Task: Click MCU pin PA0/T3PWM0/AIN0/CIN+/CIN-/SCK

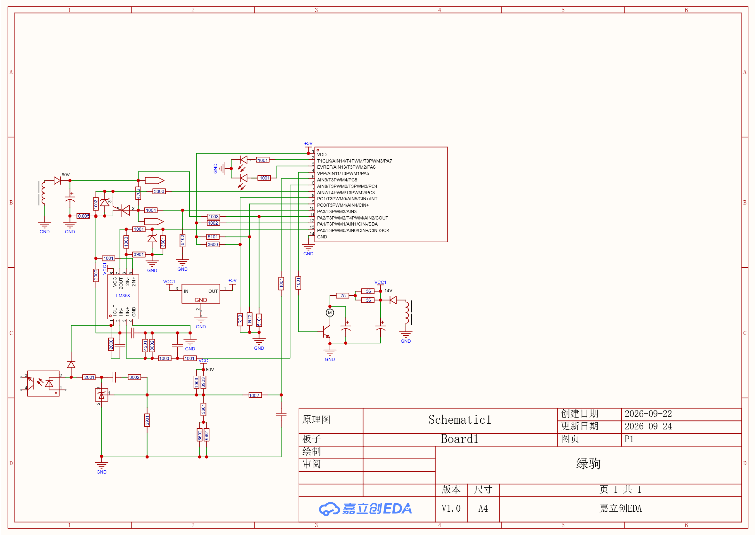Action: pyautogui.click(x=353, y=230)
